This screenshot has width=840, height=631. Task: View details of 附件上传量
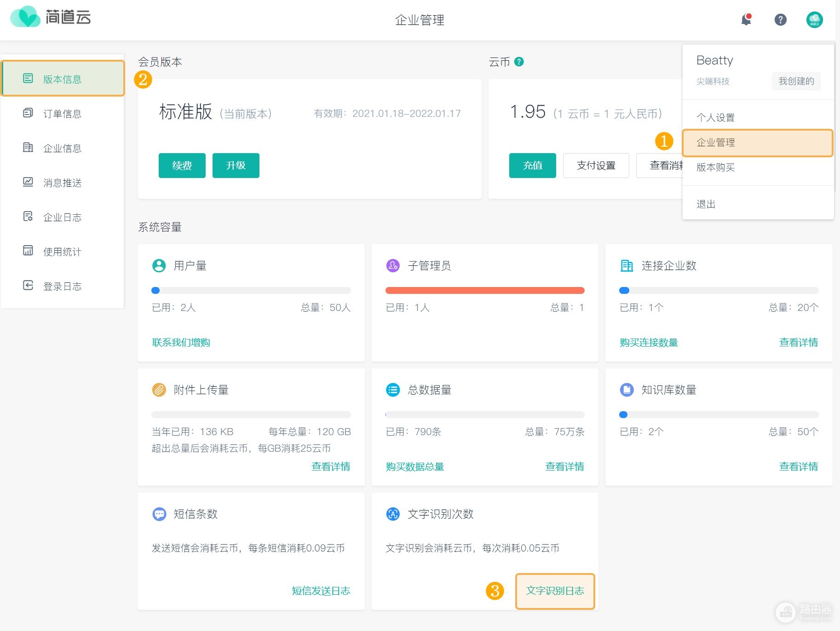point(331,467)
